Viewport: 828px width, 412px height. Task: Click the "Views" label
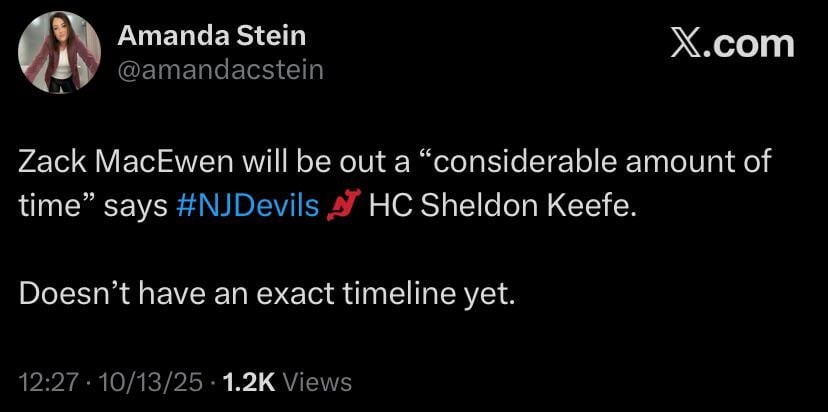(x=318, y=381)
